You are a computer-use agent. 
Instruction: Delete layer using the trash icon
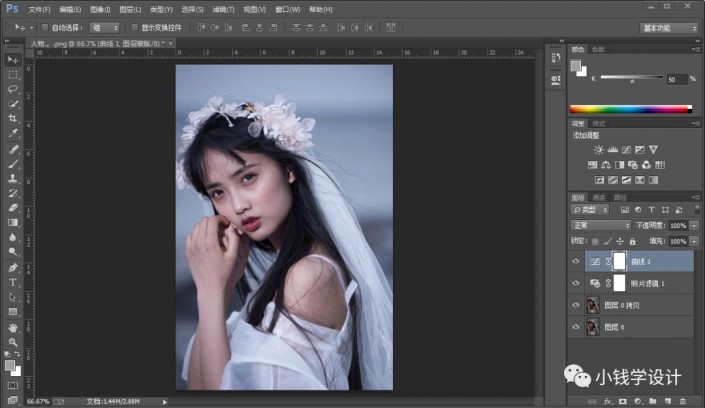tap(683, 401)
